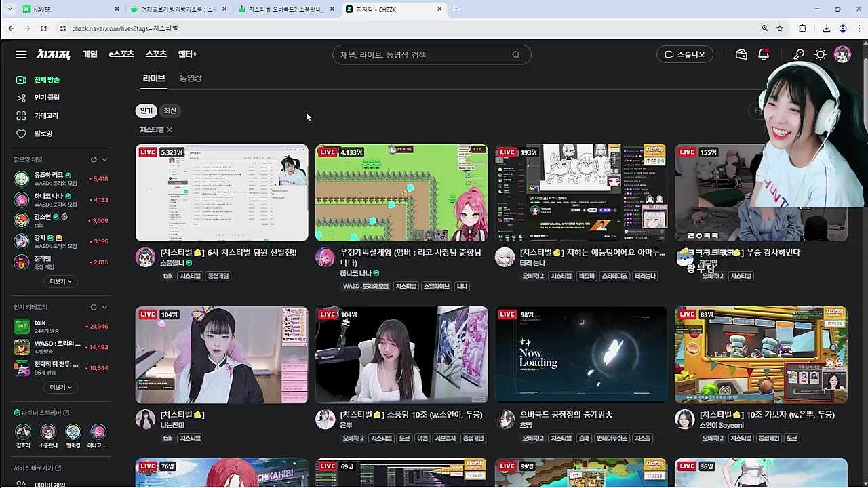Open the notifications bell
The image size is (868, 488).
(x=764, y=54)
